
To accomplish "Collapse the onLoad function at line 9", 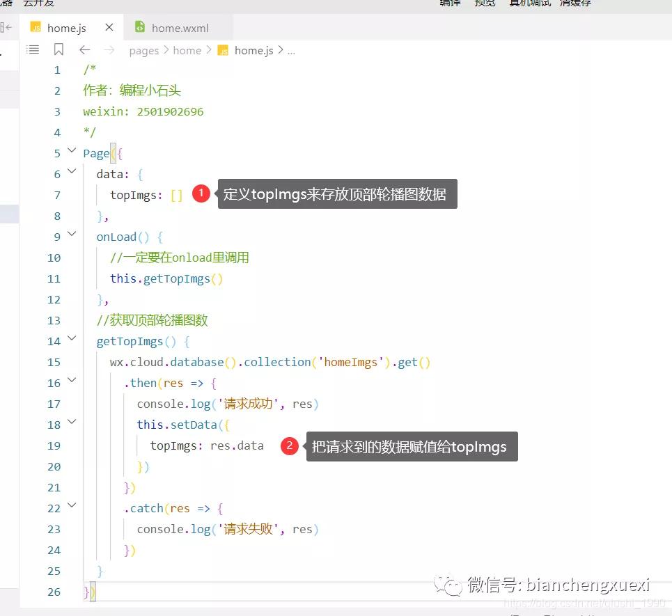I will (72, 235).
